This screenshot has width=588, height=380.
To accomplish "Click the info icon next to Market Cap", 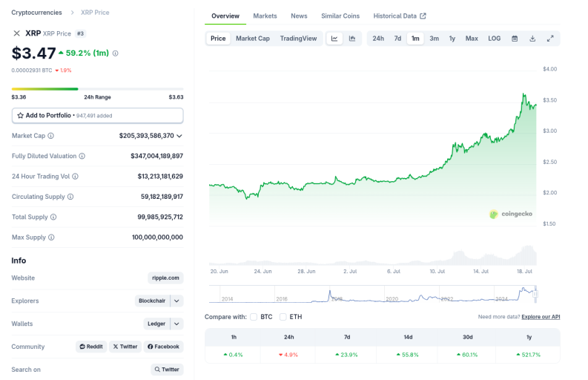I will (x=50, y=136).
